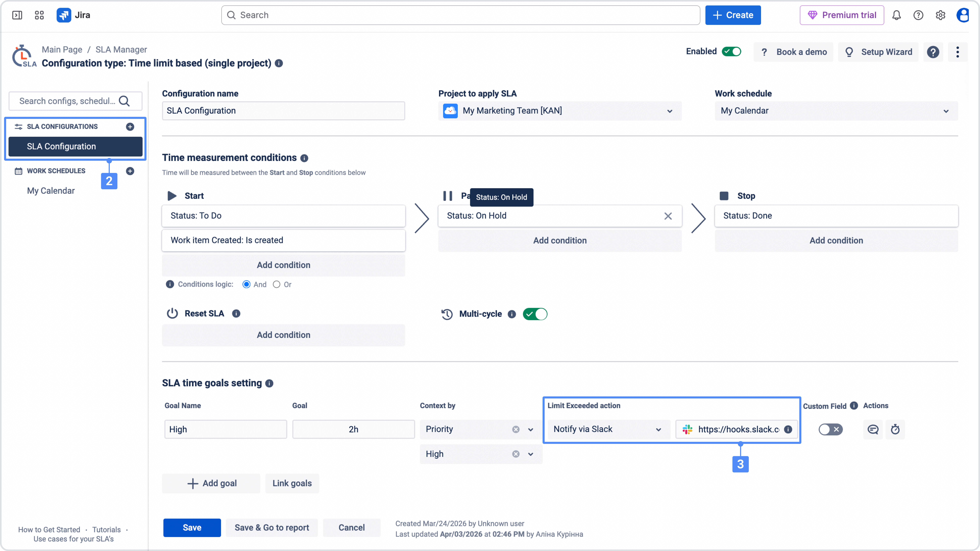Viewport: 980px width, 551px height.
Task: Click the comment icon in the Actions column
Action: click(873, 429)
